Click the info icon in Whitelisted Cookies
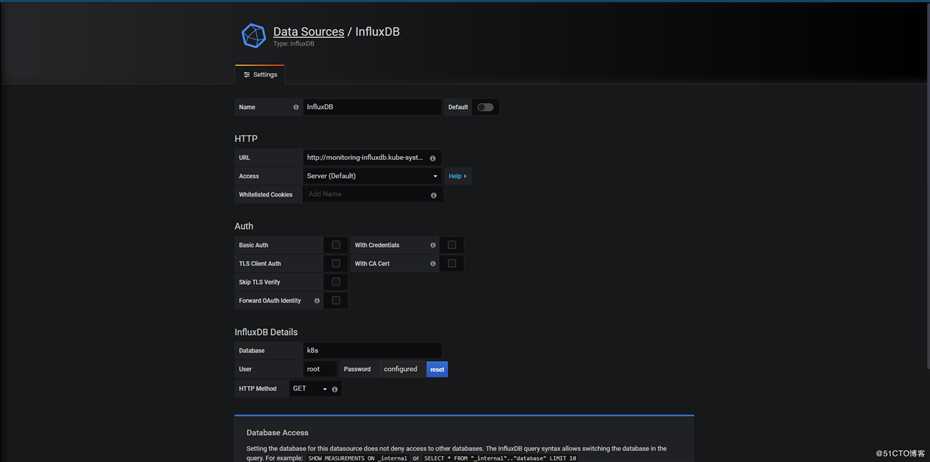Viewport: 930px width, 462px height. point(434,195)
